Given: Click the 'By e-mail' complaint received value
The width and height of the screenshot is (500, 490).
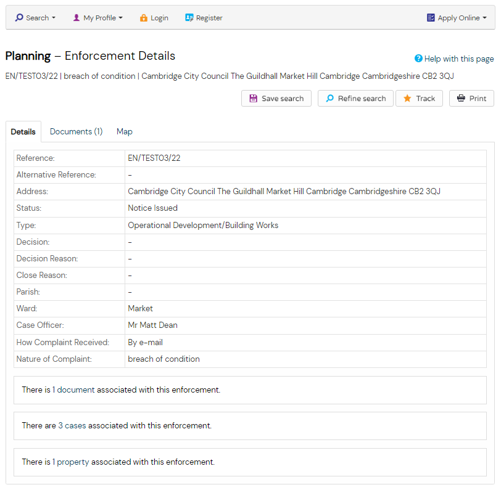Looking at the screenshot, I should (x=145, y=342).
